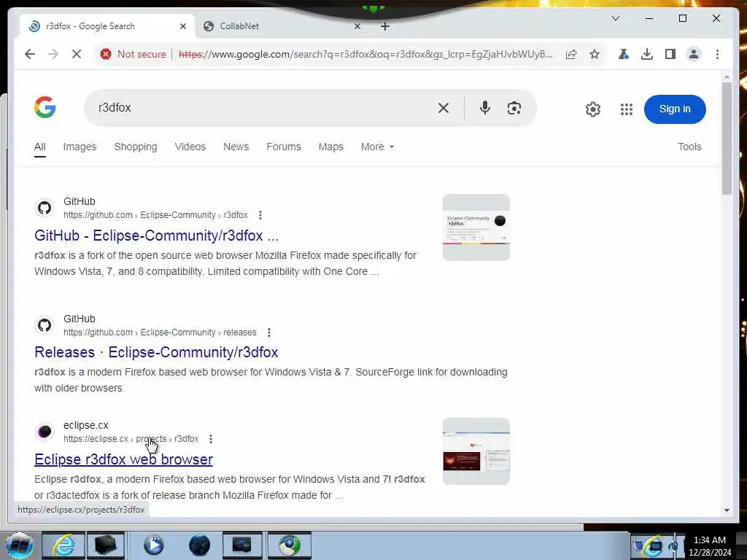Open options for first GitHub r3dfox result

pyautogui.click(x=260, y=215)
